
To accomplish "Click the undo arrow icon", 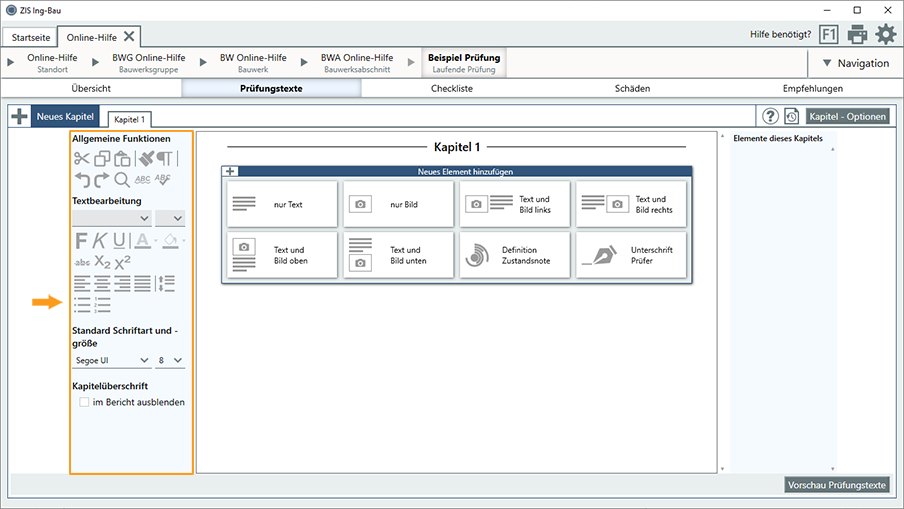I will click(x=81, y=180).
